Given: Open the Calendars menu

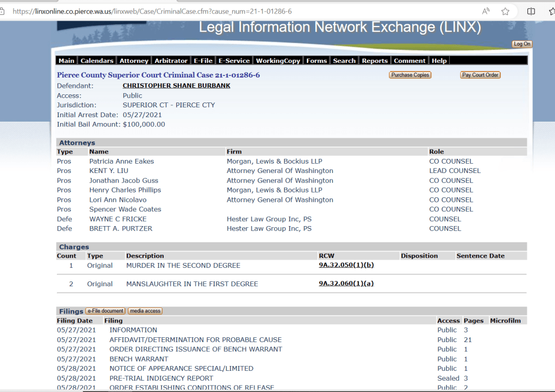Looking at the screenshot, I should [97, 61].
